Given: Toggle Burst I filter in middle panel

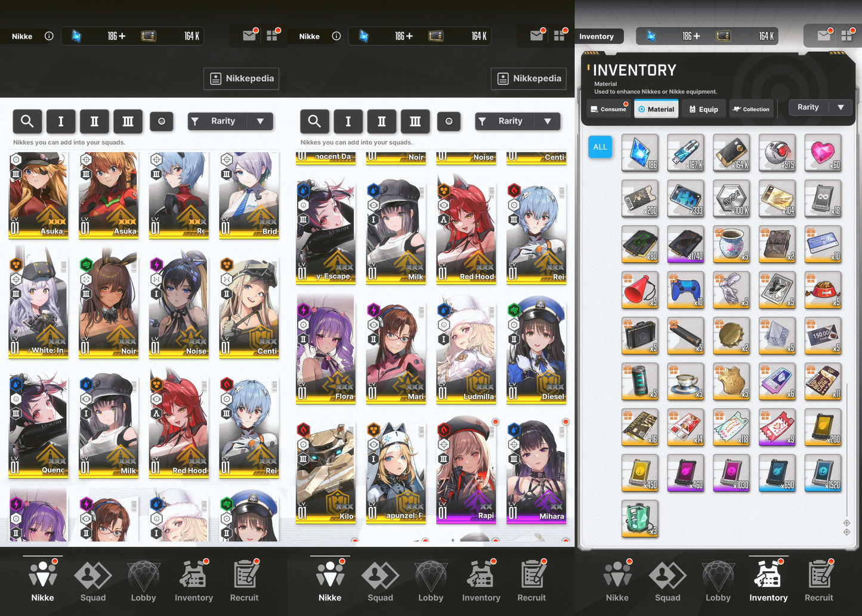Looking at the screenshot, I should (x=348, y=121).
